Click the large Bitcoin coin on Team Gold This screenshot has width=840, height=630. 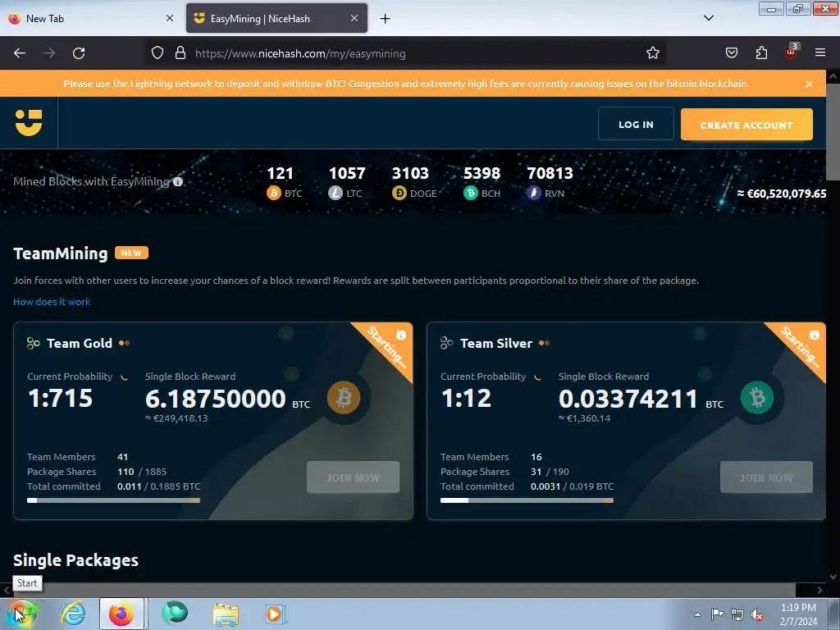coord(344,398)
